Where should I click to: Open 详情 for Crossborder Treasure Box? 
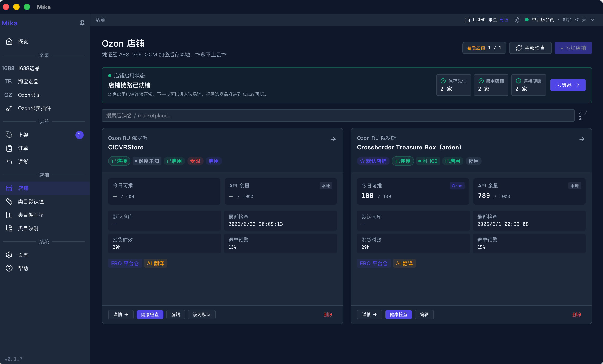pos(370,314)
